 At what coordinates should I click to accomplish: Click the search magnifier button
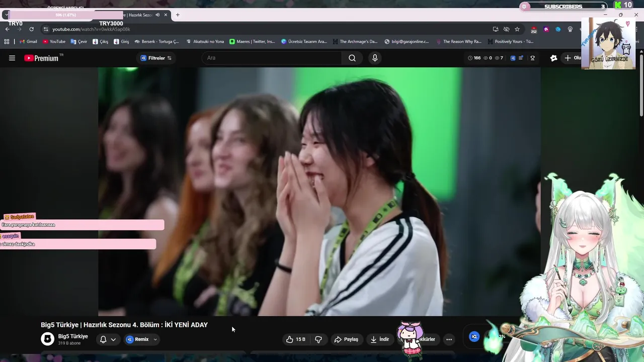(352, 58)
